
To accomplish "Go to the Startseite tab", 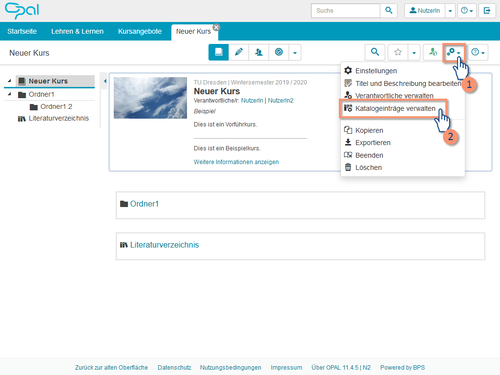I will [x=22, y=31].
